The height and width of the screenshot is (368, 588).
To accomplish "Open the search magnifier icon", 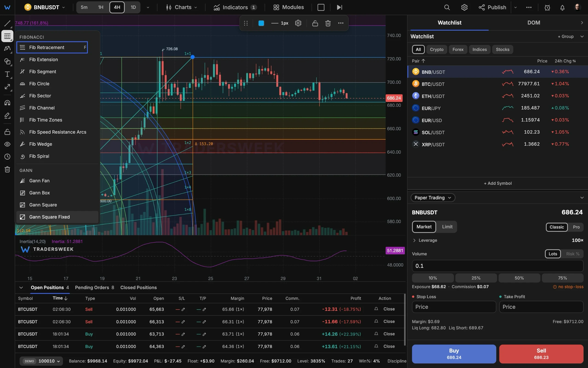I will [447, 7].
